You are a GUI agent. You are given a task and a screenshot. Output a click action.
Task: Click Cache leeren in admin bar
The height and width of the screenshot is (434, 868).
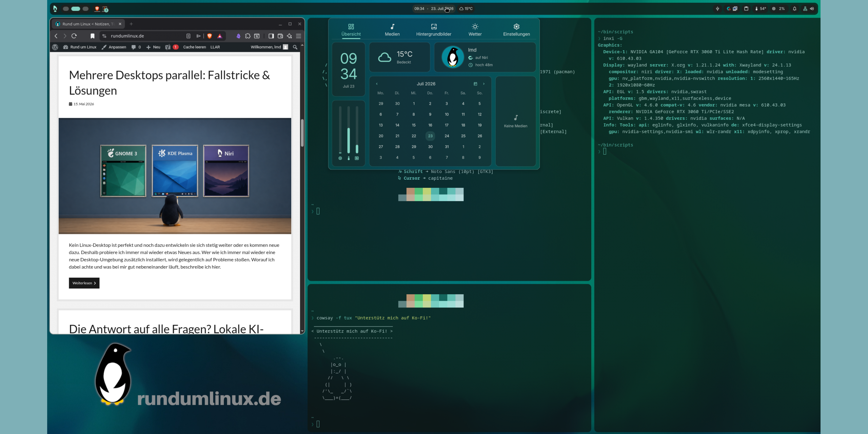[195, 47]
